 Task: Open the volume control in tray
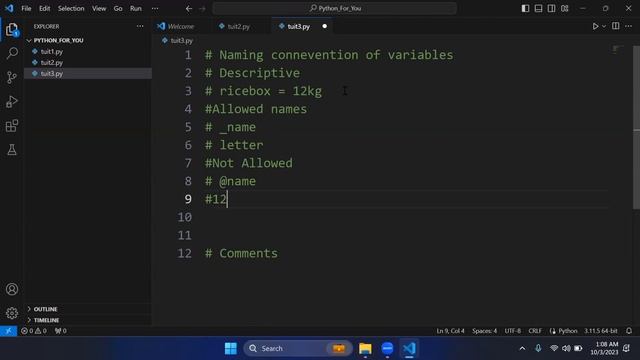pos(566,348)
